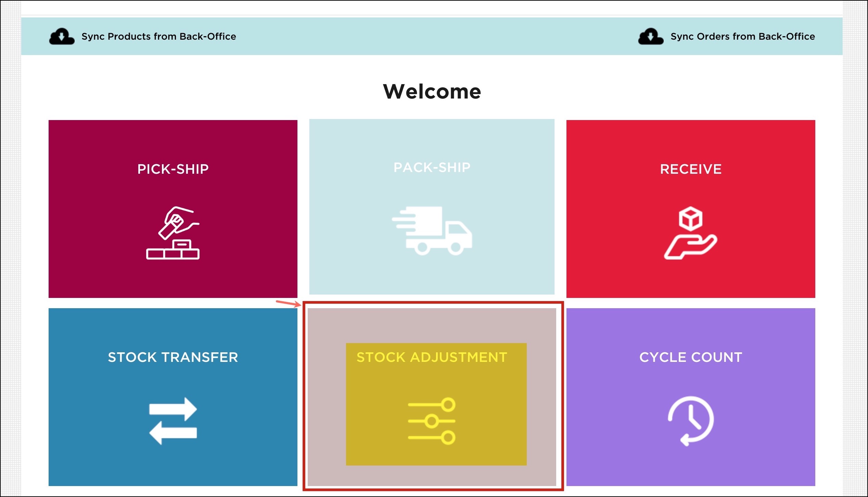
Task: Click the Welcome heading
Action: [432, 92]
